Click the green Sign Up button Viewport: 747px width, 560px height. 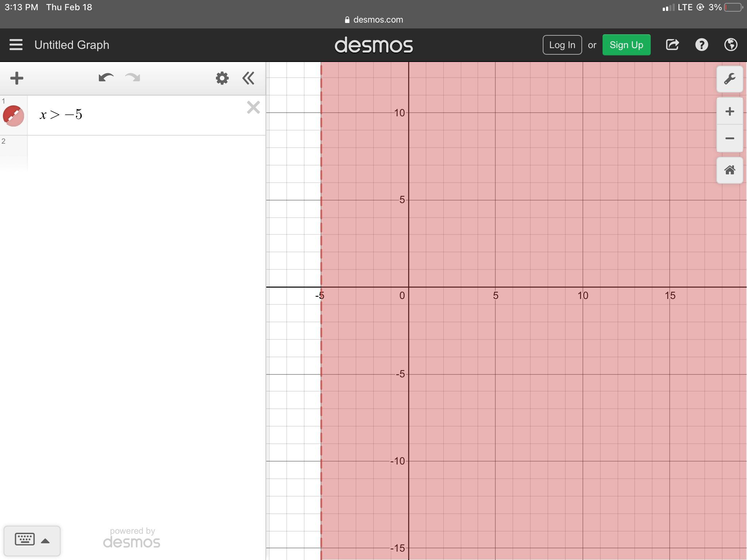[626, 45]
